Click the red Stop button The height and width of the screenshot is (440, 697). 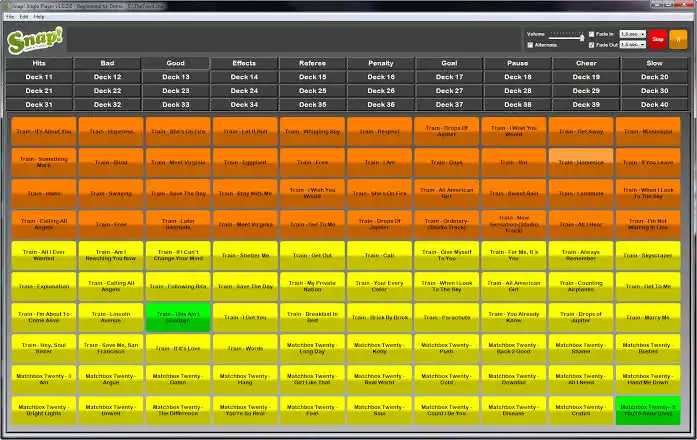[x=657, y=39]
